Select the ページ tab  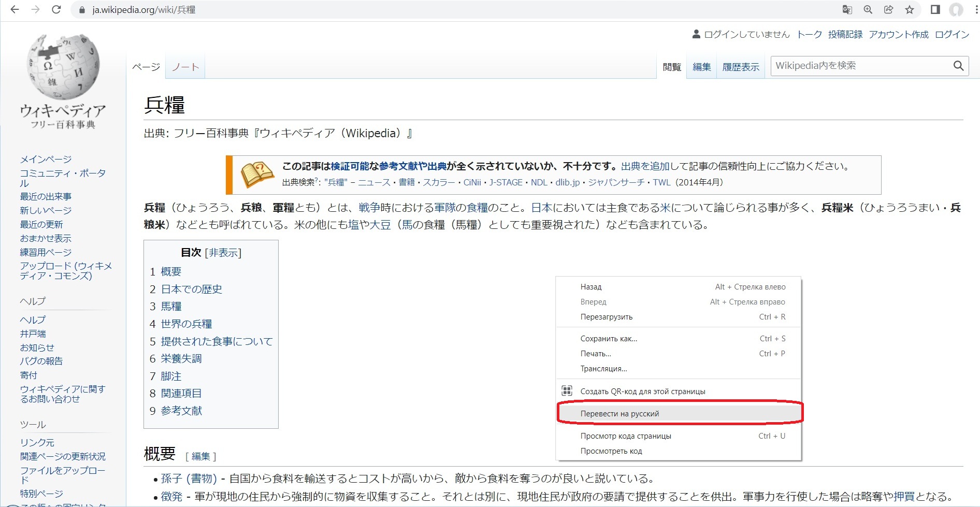(x=146, y=67)
